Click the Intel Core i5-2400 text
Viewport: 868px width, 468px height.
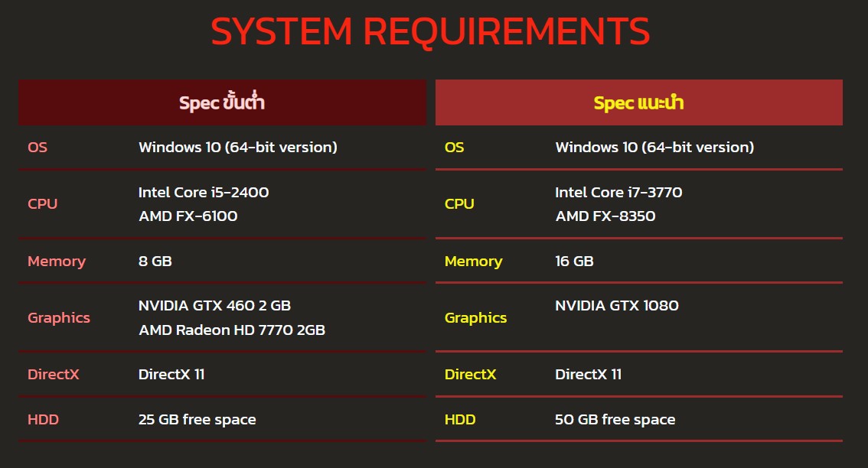tap(204, 192)
